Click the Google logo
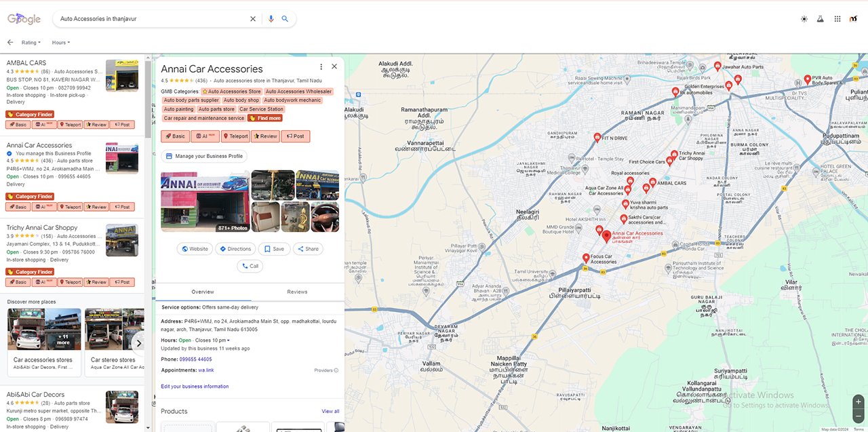Viewport: 868px width, 432px height. point(24,19)
